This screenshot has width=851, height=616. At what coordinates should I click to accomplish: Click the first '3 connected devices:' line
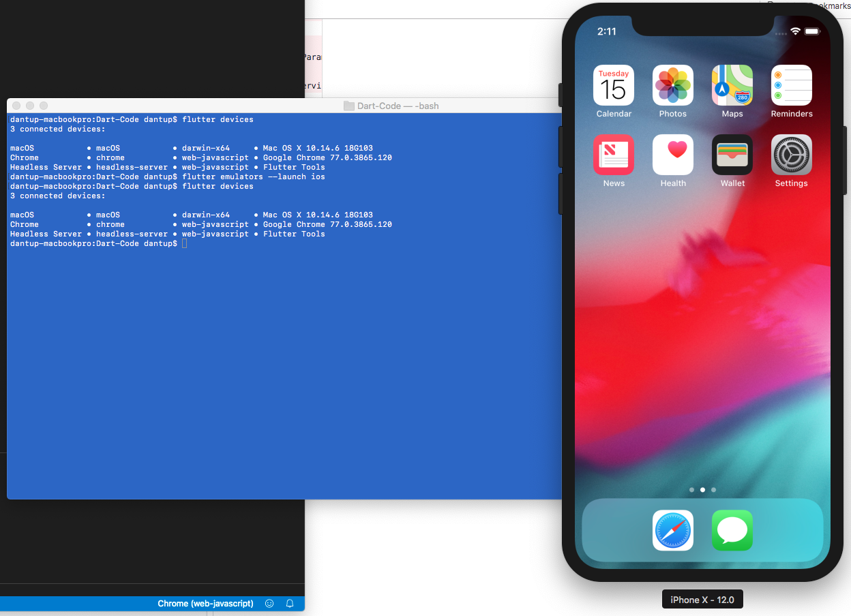pos(58,129)
